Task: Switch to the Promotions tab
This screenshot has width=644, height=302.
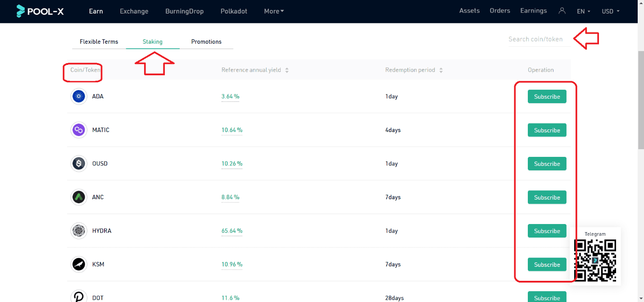Action: point(206,41)
